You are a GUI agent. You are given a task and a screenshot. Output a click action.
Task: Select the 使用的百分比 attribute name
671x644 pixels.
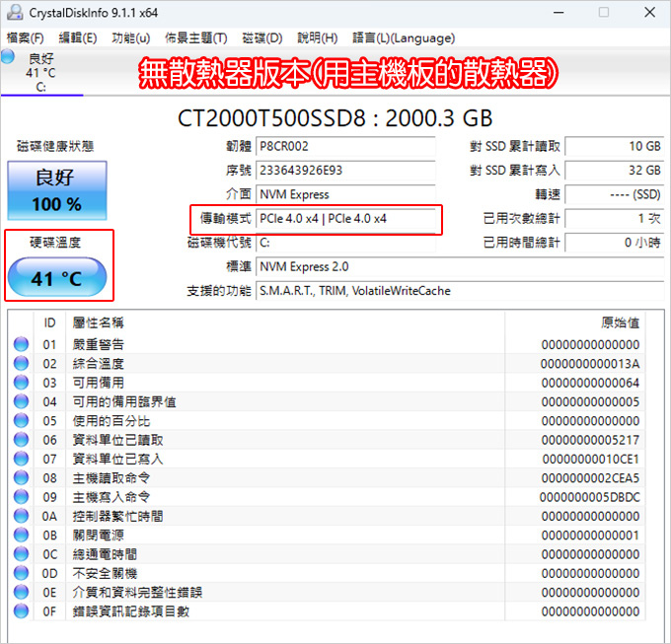pyautogui.click(x=112, y=421)
